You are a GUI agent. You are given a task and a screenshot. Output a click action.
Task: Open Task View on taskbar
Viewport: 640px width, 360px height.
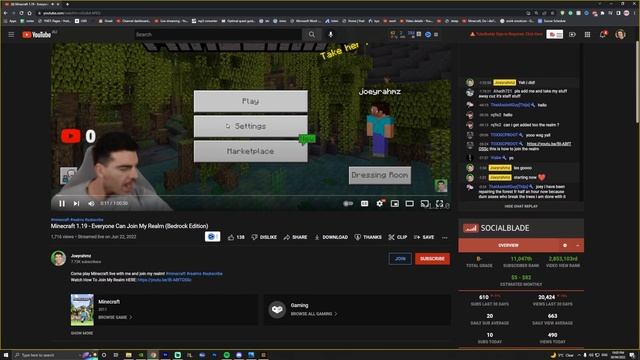116,355
